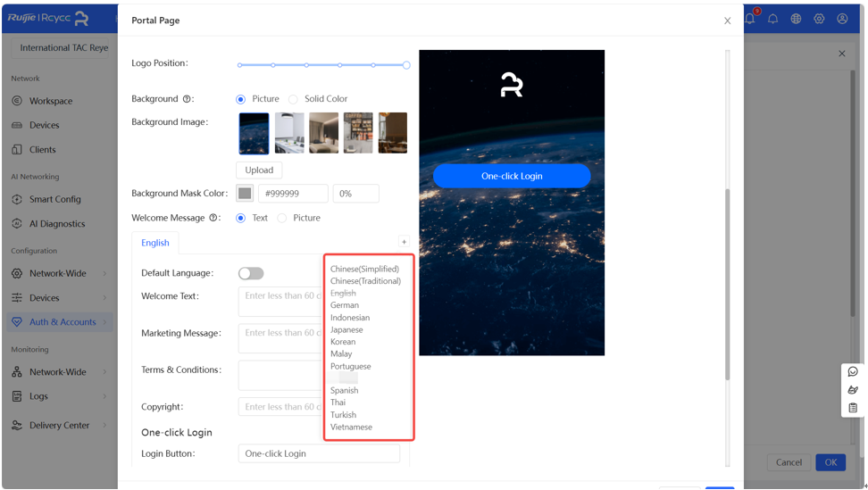
Task: Choose Korean from language list
Action: 343,342
